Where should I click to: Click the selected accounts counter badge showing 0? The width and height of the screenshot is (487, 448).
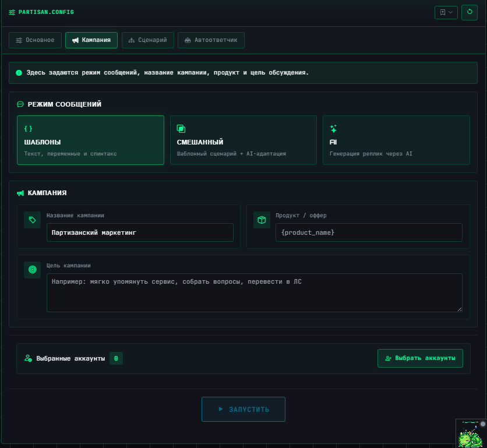pos(116,358)
